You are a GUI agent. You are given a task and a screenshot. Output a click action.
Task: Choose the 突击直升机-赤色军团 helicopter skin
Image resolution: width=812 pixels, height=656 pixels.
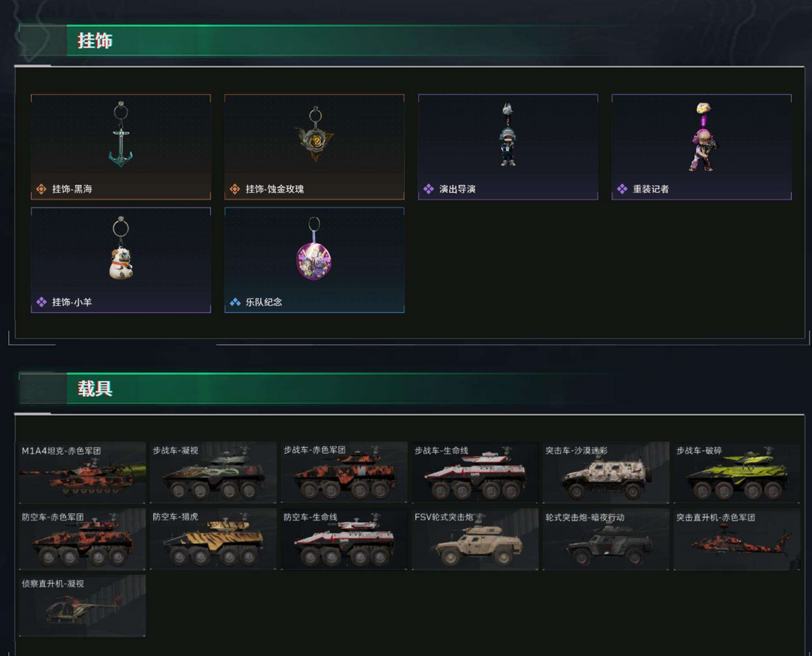pyautogui.click(x=738, y=539)
